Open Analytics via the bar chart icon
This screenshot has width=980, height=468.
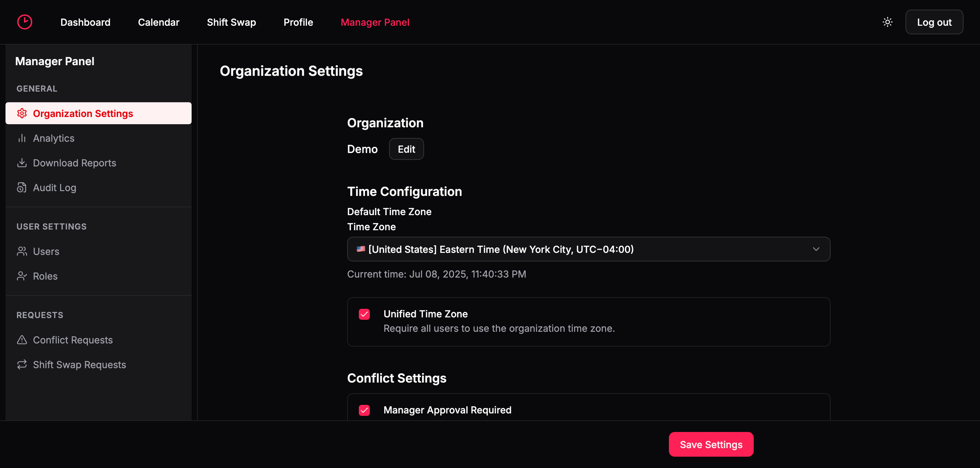coord(22,138)
